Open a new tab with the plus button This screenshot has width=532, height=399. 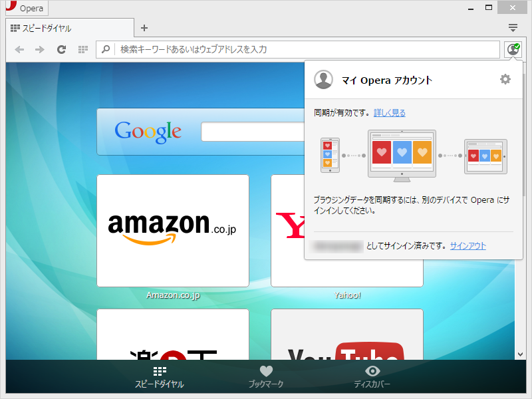[144, 28]
